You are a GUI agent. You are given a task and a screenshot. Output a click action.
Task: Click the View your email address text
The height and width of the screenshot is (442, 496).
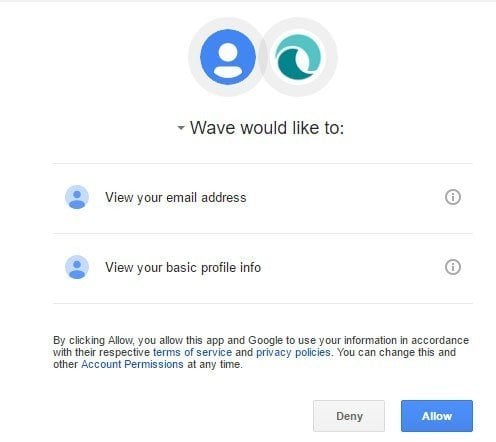(x=176, y=198)
